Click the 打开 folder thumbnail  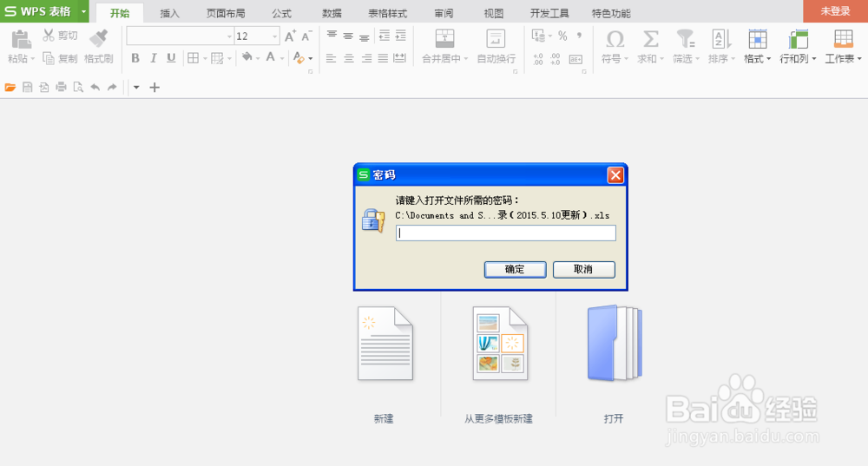point(615,343)
